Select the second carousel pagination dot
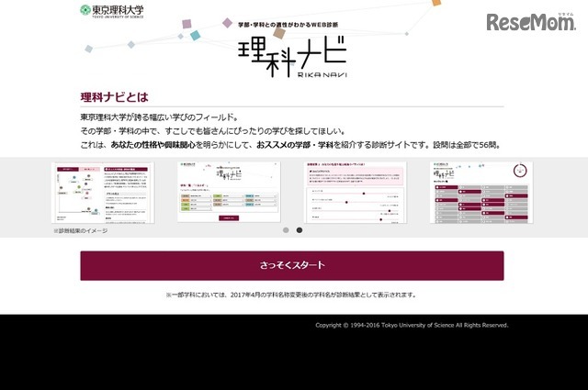Image resolution: width=588 pixels, height=390 pixels. click(300, 230)
